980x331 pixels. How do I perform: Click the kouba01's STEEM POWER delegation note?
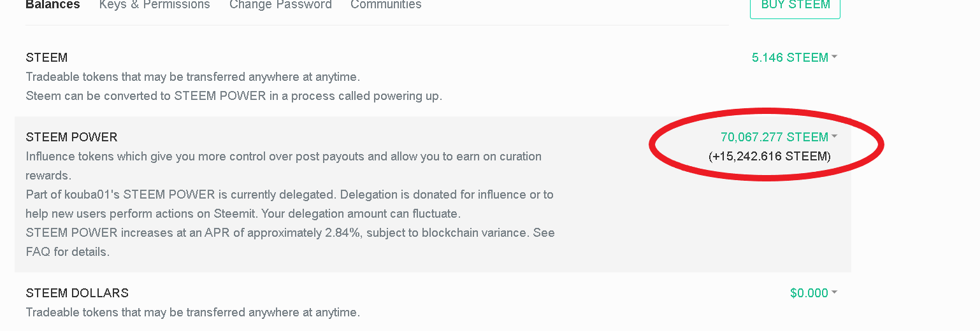click(289, 204)
